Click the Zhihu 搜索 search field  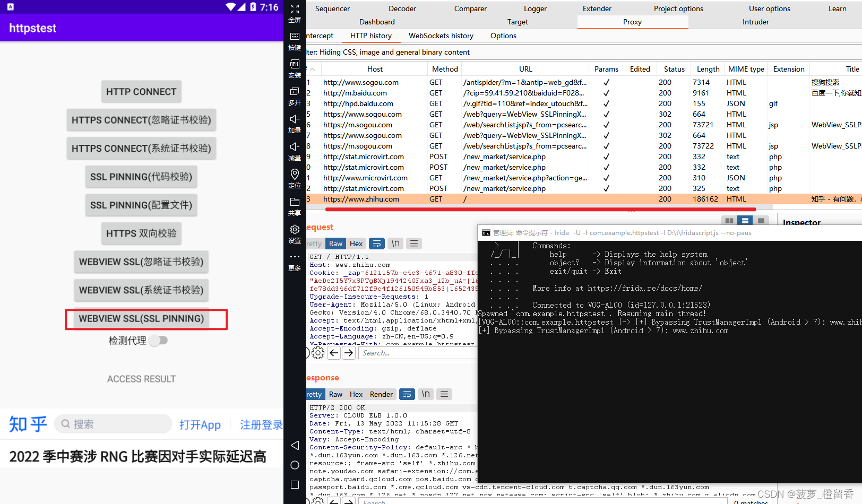point(113,424)
